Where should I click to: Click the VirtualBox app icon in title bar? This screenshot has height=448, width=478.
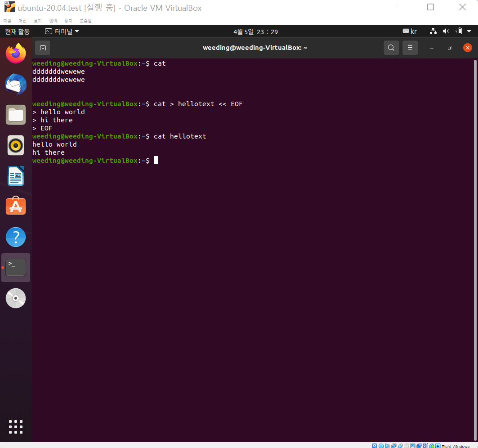tap(10, 7)
